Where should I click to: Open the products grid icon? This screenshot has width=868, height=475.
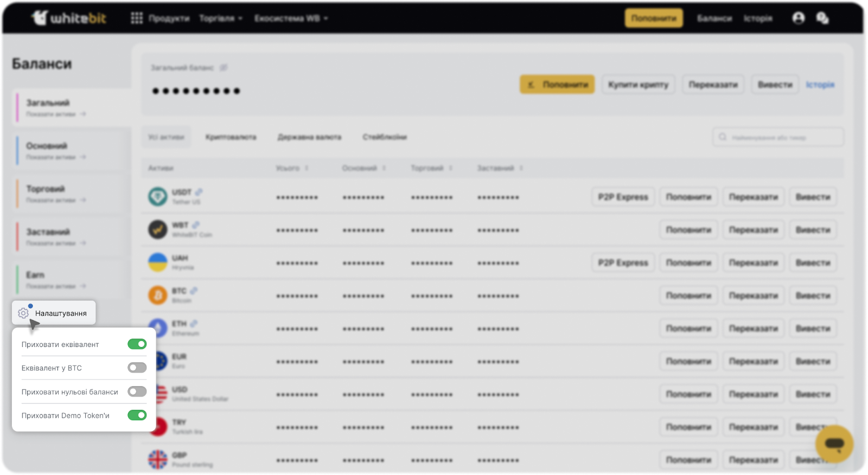pos(137,18)
